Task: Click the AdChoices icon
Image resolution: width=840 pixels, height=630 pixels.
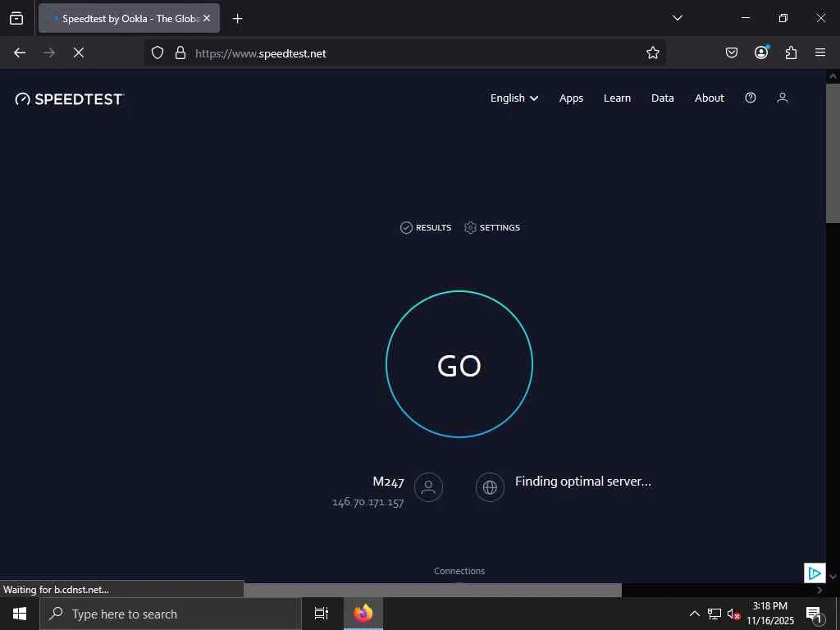Action: (x=815, y=573)
